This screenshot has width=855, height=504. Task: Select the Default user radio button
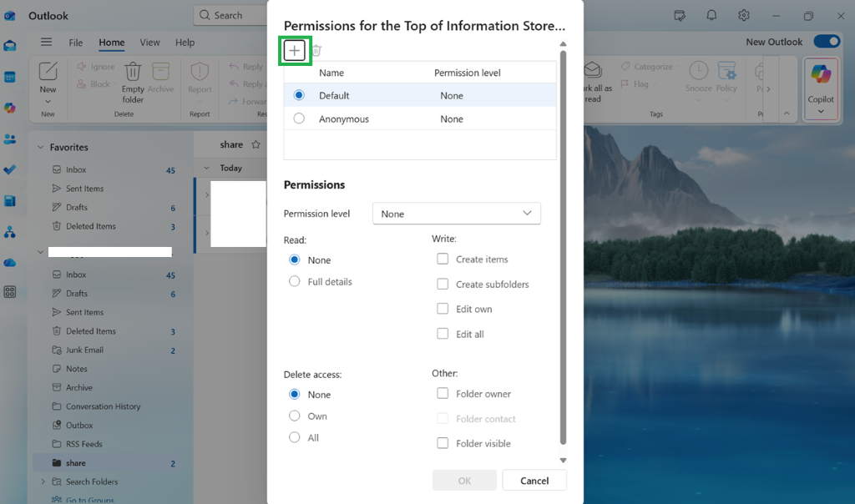pyautogui.click(x=299, y=95)
